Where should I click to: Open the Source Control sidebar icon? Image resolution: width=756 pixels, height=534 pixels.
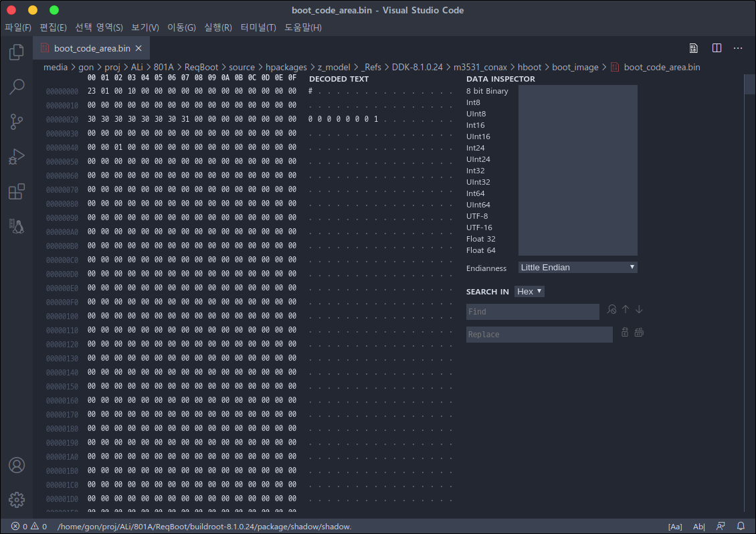pyautogui.click(x=16, y=121)
